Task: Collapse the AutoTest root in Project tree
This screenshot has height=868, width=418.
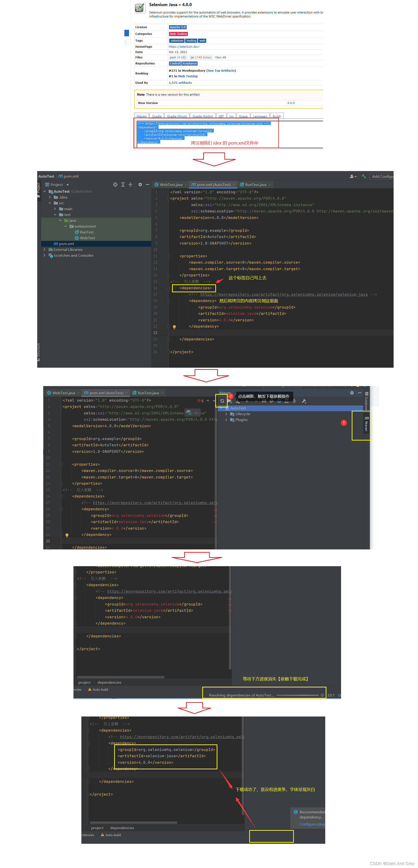Action: [x=44, y=191]
